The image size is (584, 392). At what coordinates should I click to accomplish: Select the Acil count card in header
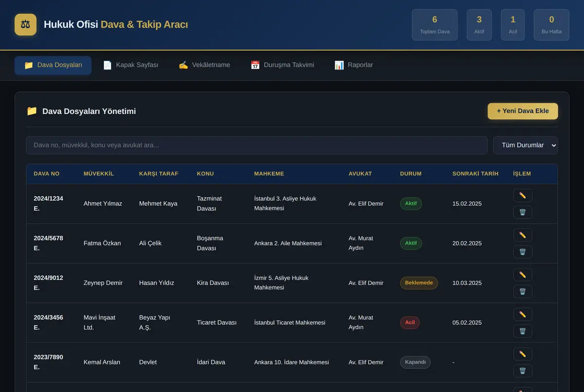click(513, 25)
